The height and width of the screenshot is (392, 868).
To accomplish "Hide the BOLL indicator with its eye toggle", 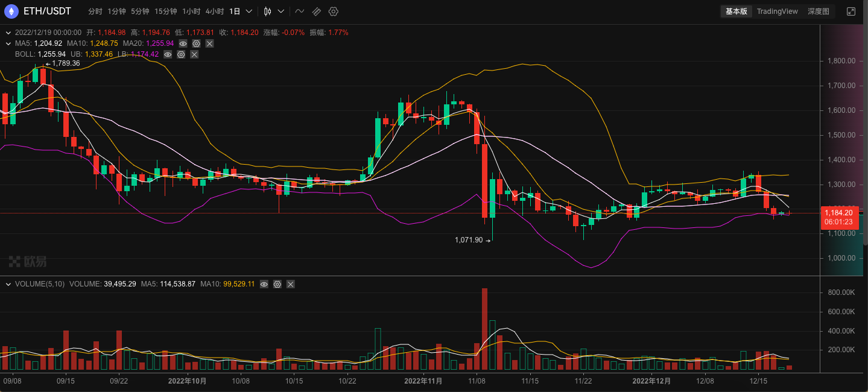I will click(x=167, y=54).
